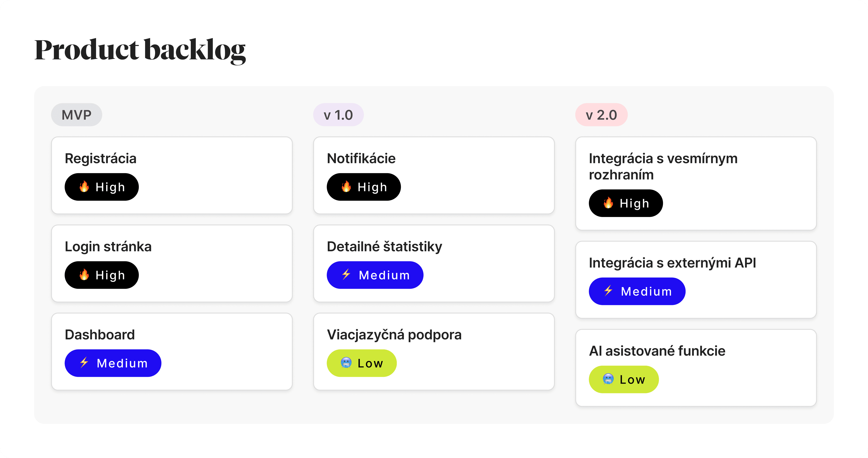This screenshot has width=868, height=458.
Task: Select the v 2.0 column tag
Action: 601,115
